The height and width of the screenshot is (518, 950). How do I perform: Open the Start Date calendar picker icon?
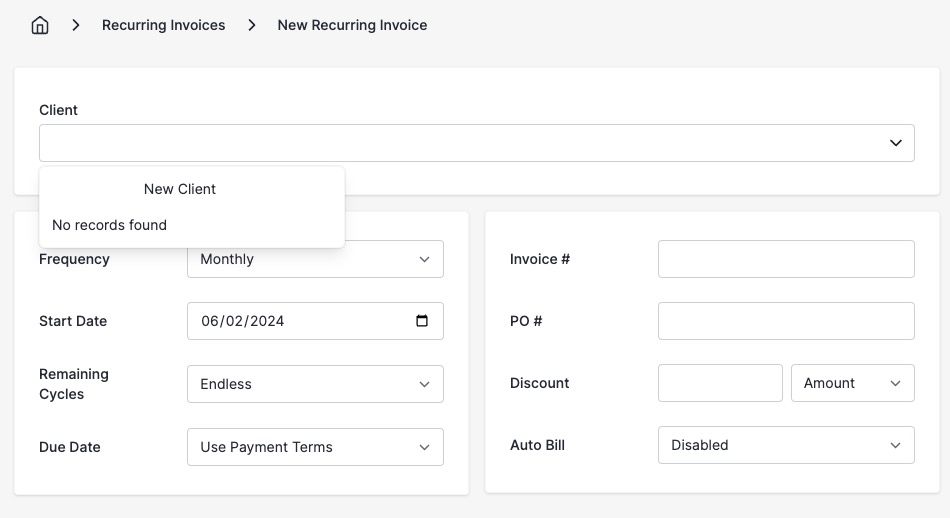point(422,320)
